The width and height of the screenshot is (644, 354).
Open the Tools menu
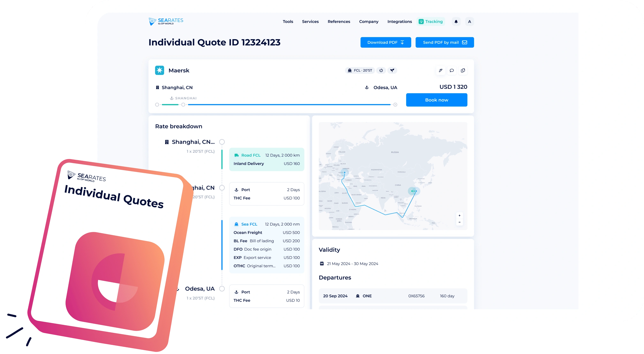click(288, 22)
